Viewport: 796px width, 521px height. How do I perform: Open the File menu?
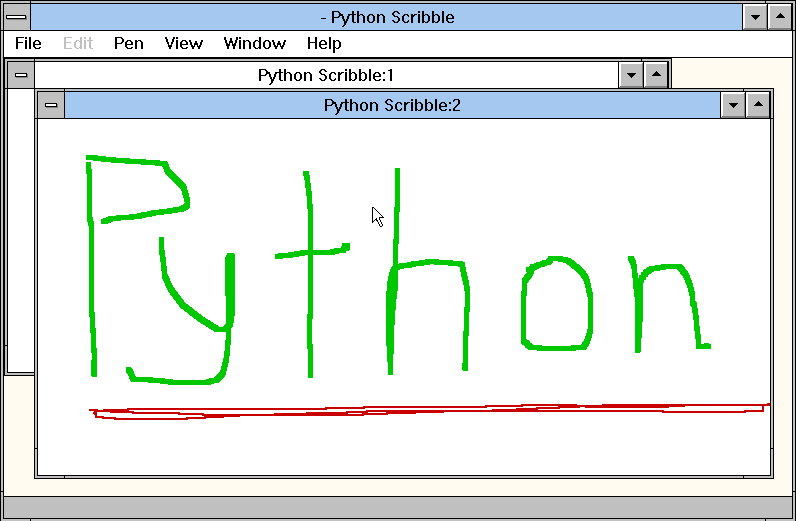click(x=28, y=43)
